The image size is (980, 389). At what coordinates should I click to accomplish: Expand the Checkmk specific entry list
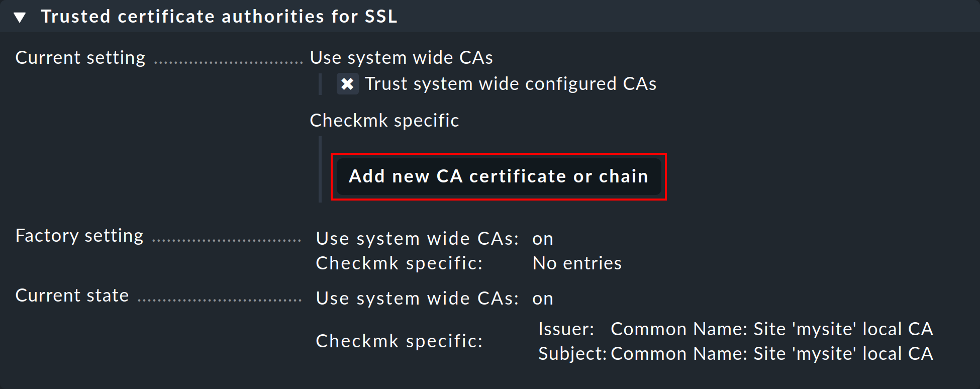click(384, 120)
